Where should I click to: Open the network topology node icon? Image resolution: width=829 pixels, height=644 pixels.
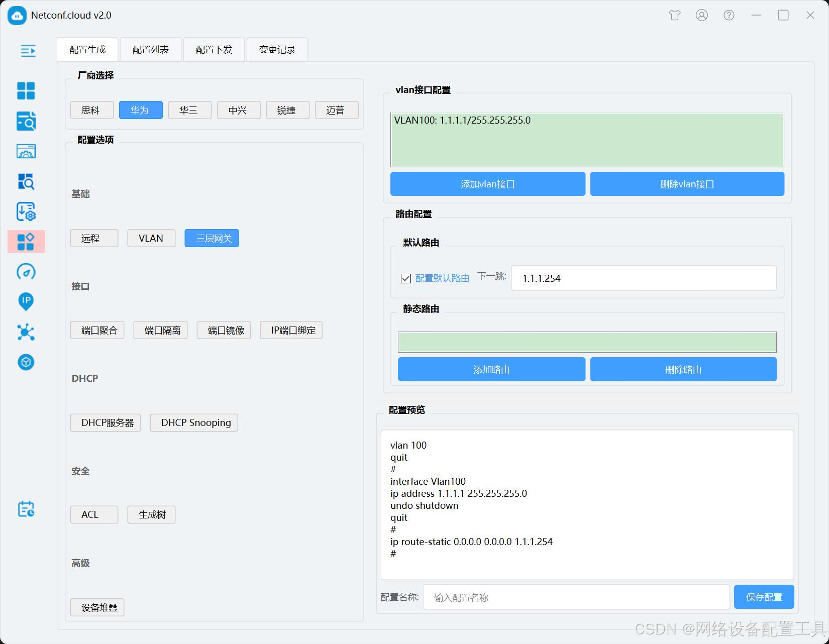click(x=26, y=332)
